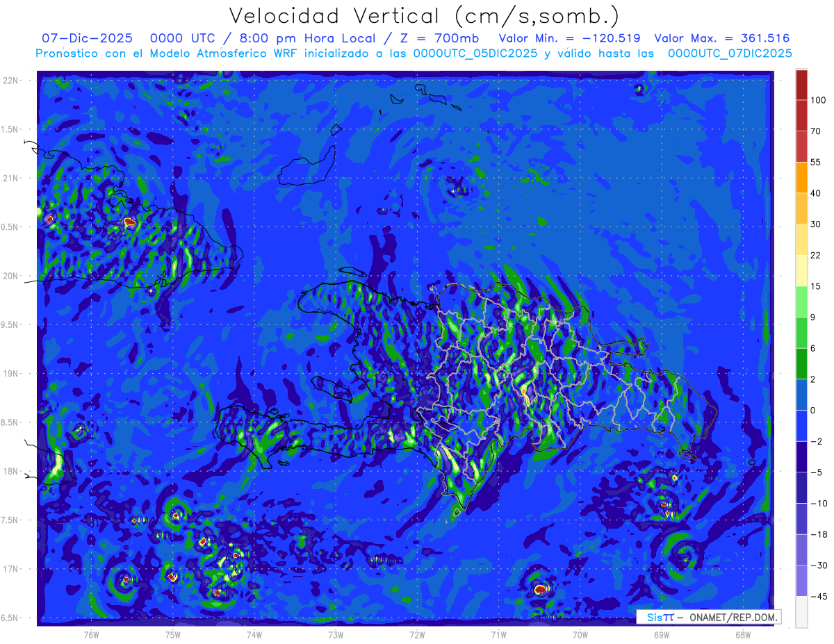This screenshot has width=834, height=644.
Task: Pick the lavender swatch between -45 and -30
Action: (801, 581)
